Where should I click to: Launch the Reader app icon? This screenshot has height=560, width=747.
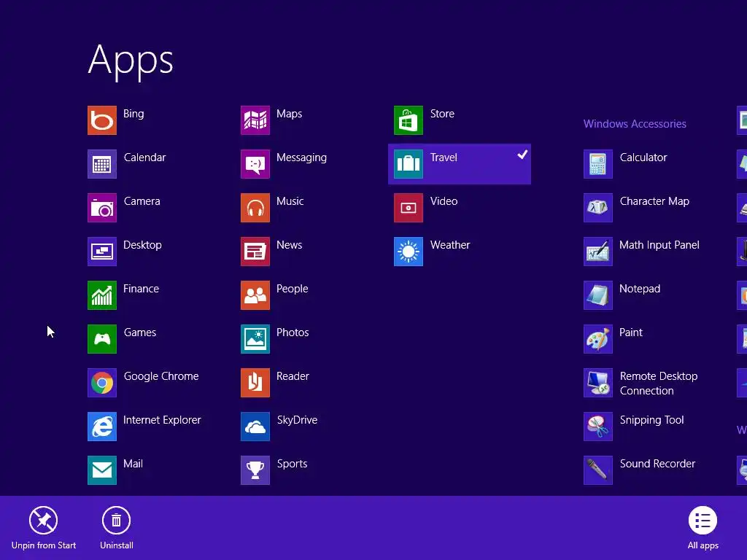tap(255, 384)
